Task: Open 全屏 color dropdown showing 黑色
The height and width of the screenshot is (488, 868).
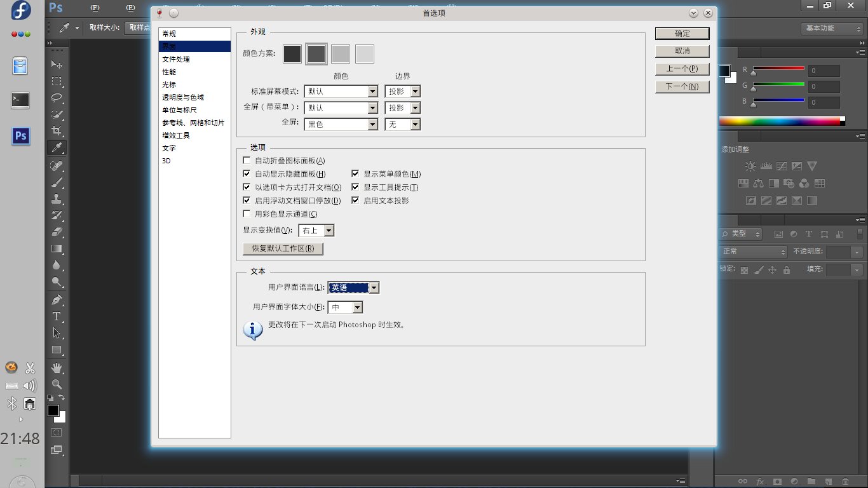Action: (341, 125)
